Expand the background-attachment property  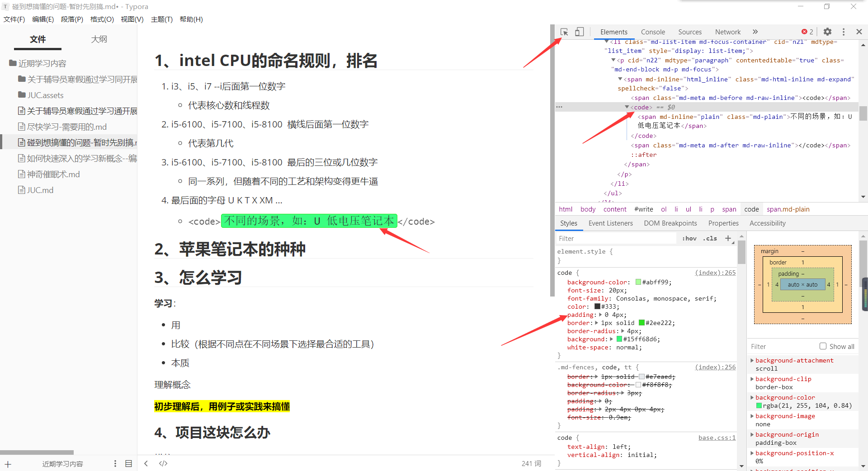(752, 360)
